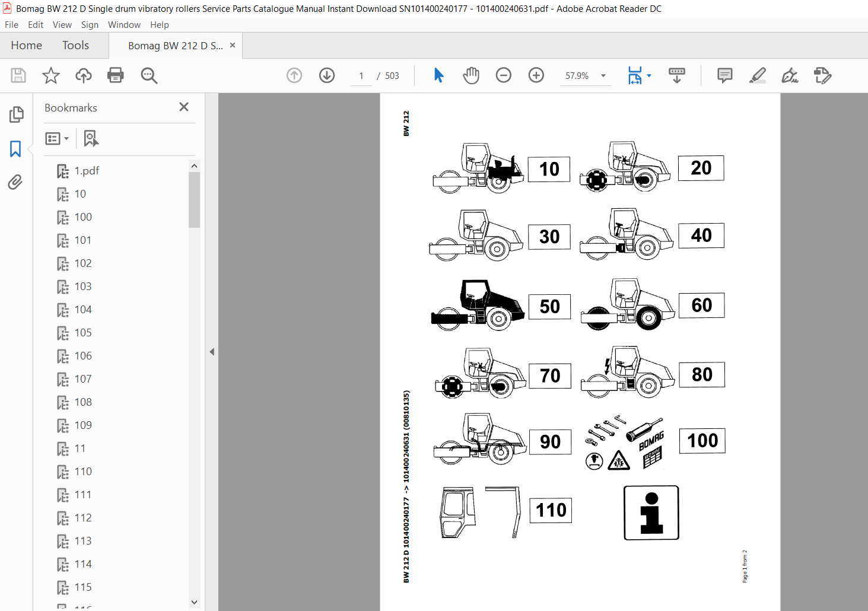Open bookmark 111
The image size is (868, 611).
coord(83,495)
